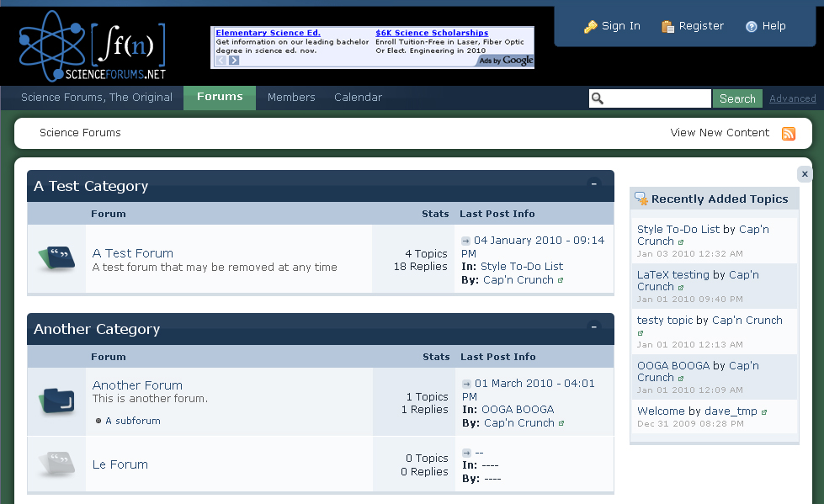Close the sidebar with the X button
824x504 pixels.
pyautogui.click(x=805, y=174)
